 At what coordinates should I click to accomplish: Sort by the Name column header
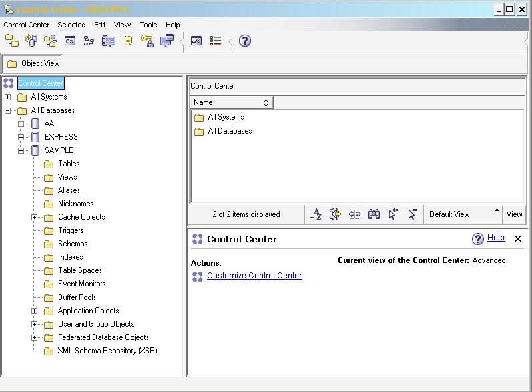point(232,102)
